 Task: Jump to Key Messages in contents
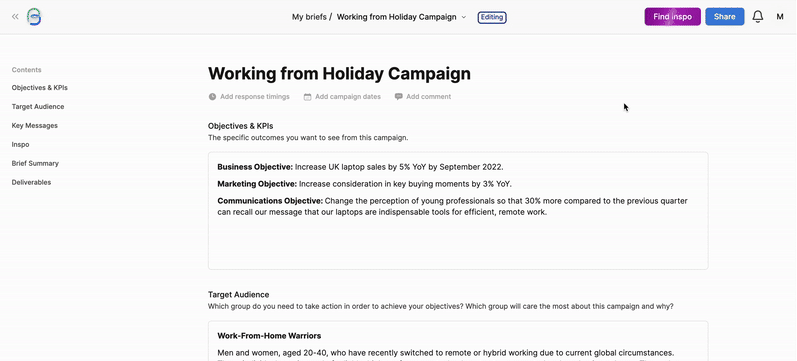click(x=35, y=126)
